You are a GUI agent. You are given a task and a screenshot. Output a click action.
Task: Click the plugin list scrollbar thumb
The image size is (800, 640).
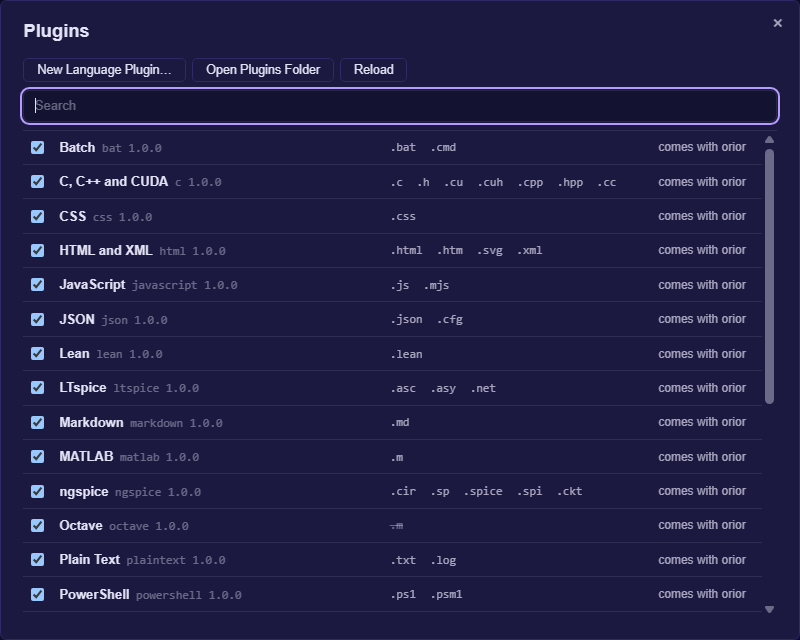769,276
